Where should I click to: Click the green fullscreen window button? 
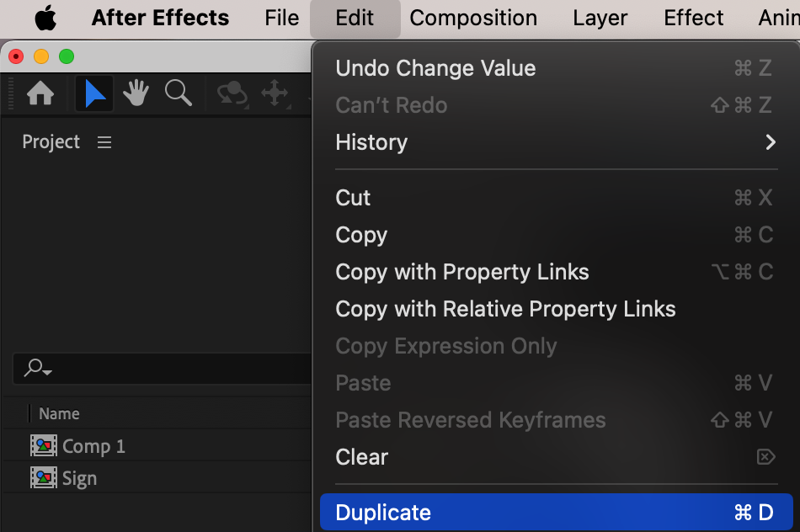tap(67, 56)
